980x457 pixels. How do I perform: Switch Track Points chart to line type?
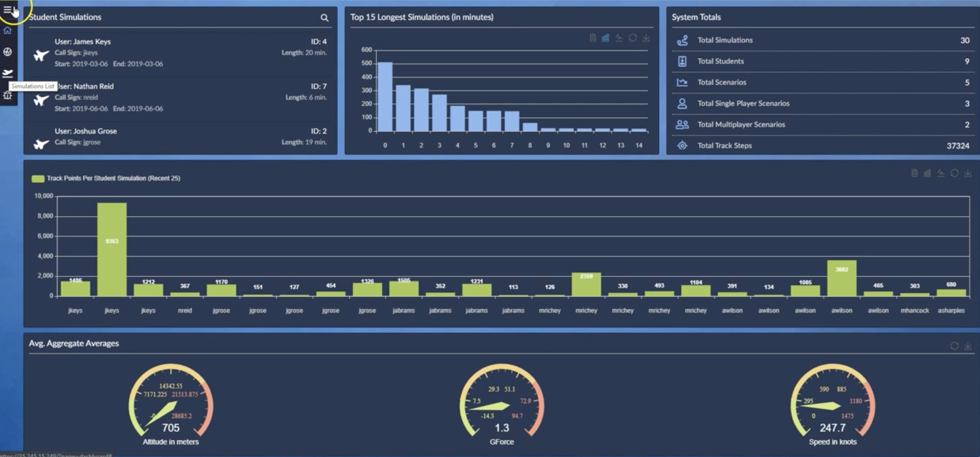tap(941, 173)
